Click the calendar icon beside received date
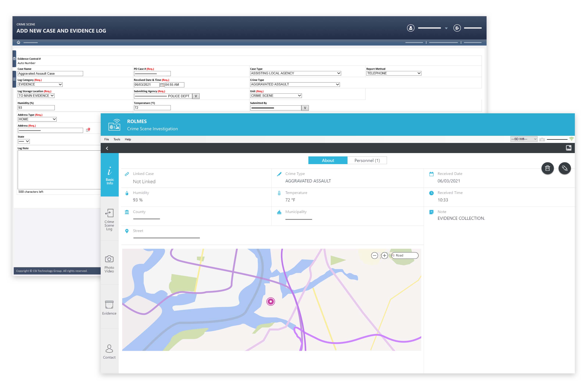The height and width of the screenshot is (390, 588). coord(162,85)
